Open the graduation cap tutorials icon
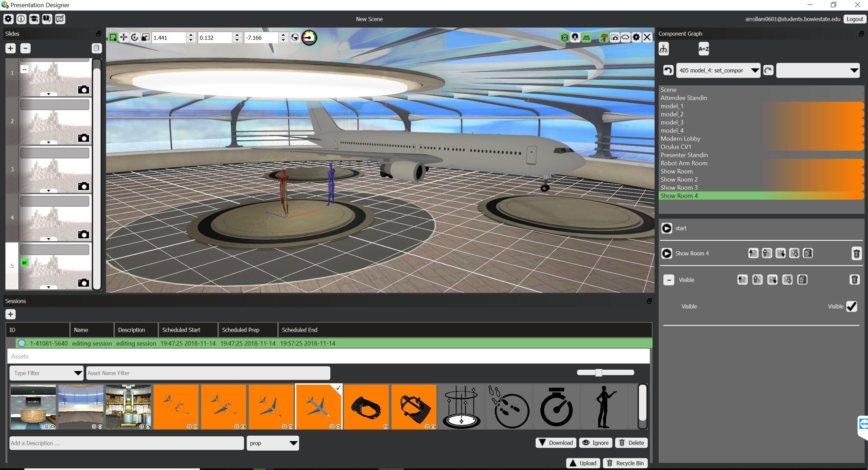 (x=34, y=19)
